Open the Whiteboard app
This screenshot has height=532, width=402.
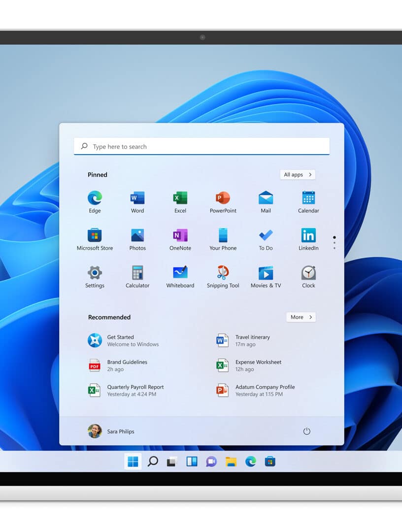point(180,277)
